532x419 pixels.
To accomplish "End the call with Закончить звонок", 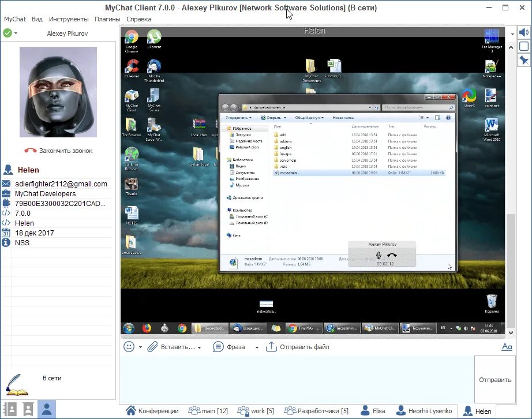I will (x=58, y=151).
